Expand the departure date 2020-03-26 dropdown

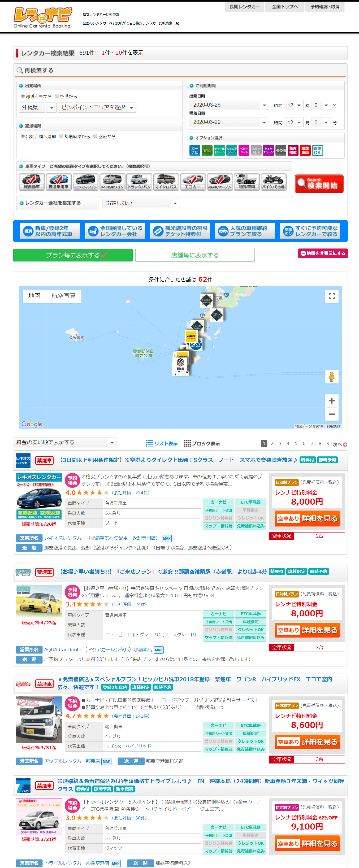(x=229, y=105)
